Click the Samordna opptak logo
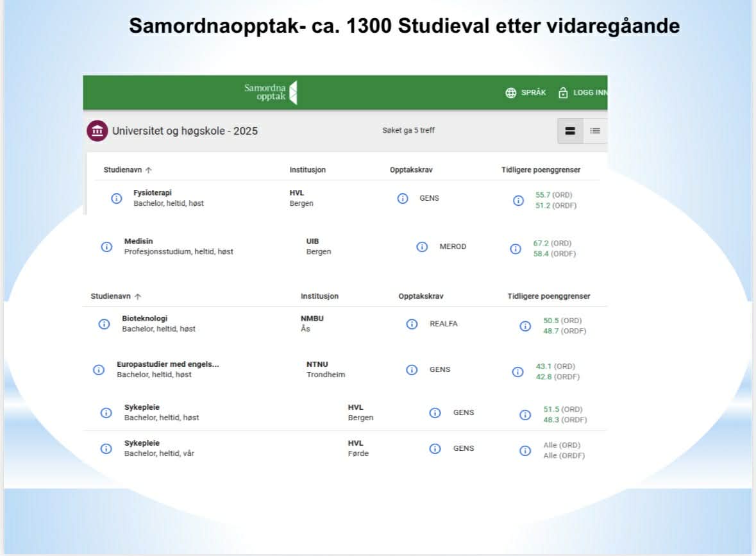756x556 pixels. pyautogui.click(x=271, y=92)
